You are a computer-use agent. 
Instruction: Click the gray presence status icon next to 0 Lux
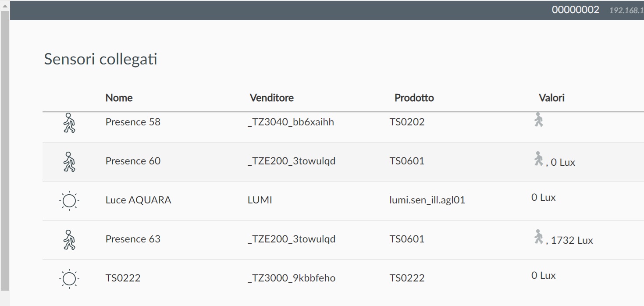(x=539, y=159)
